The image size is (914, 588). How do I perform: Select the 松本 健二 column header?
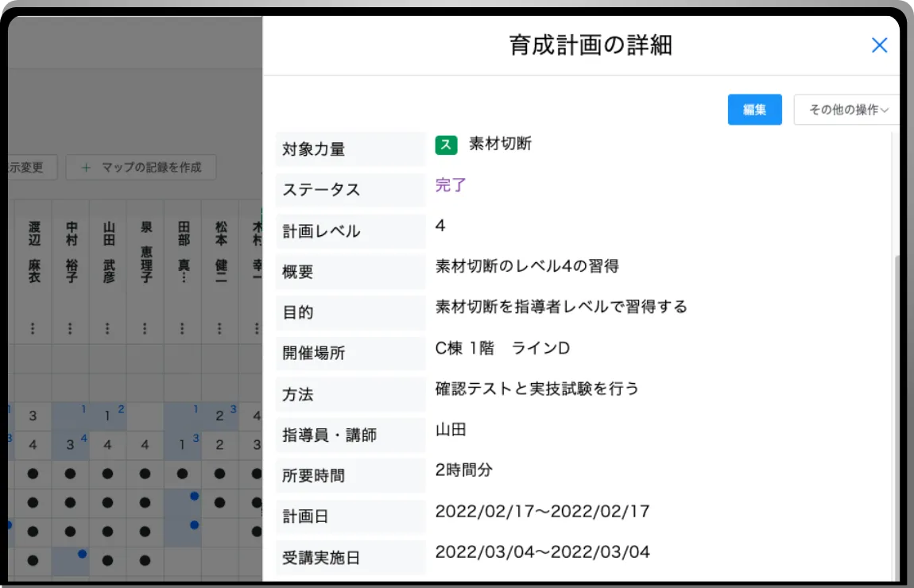220,252
